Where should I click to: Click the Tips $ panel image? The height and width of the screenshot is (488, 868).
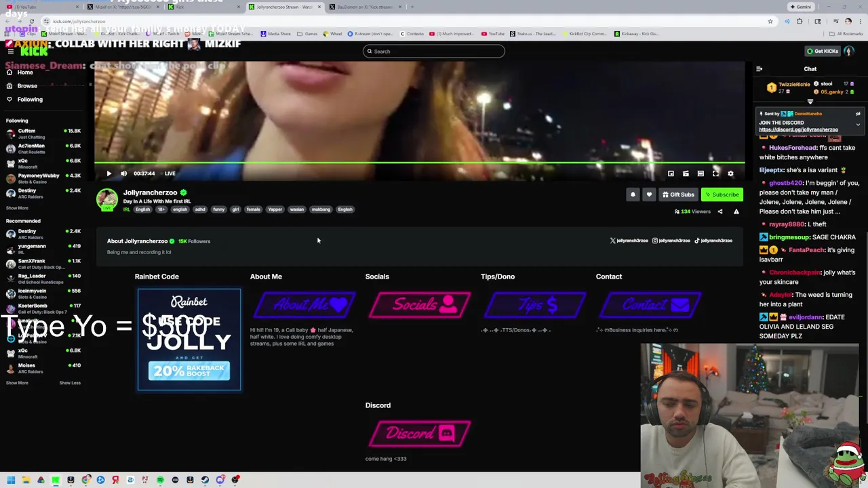click(535, 305)
